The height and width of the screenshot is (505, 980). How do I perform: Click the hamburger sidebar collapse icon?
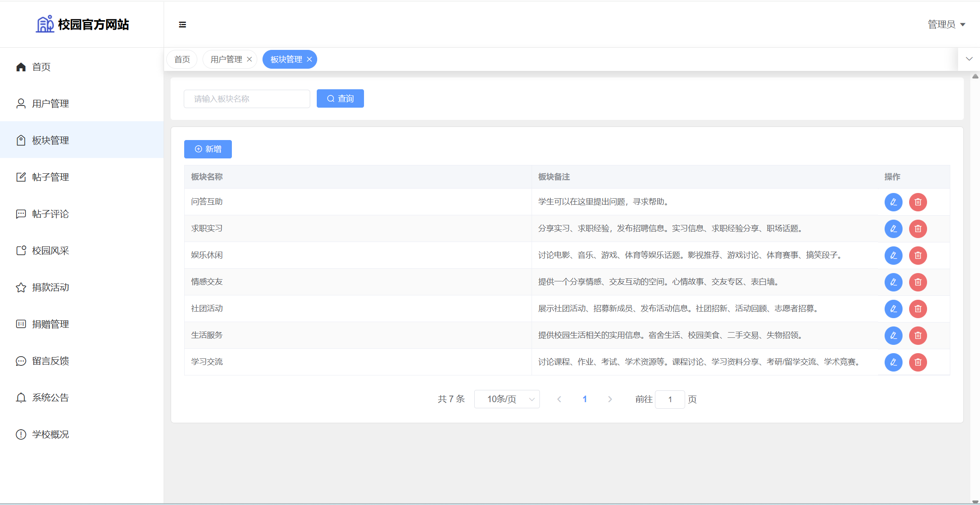click(182, 25)
